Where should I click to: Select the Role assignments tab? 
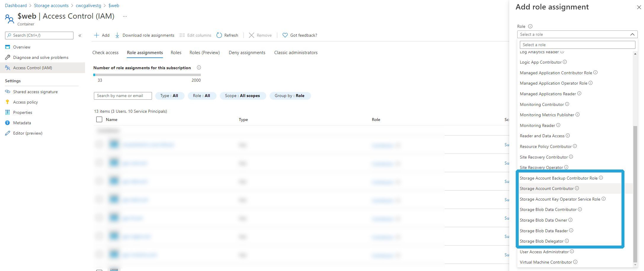(x=145, y=53)
